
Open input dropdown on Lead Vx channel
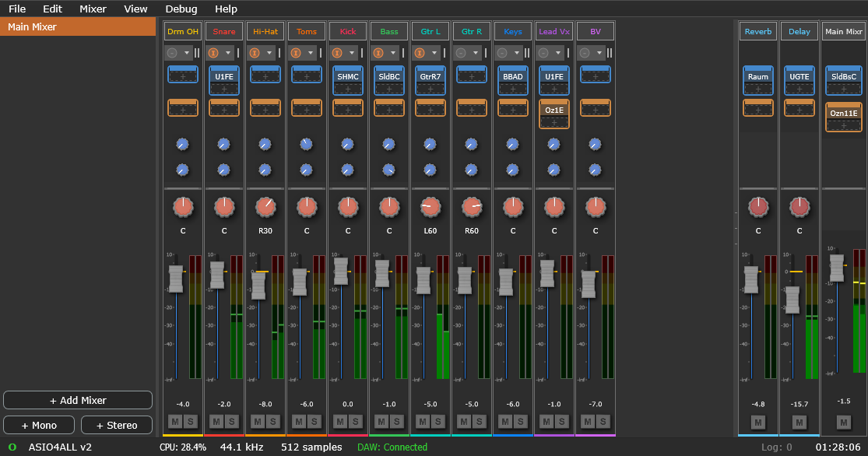coord(558,53)
